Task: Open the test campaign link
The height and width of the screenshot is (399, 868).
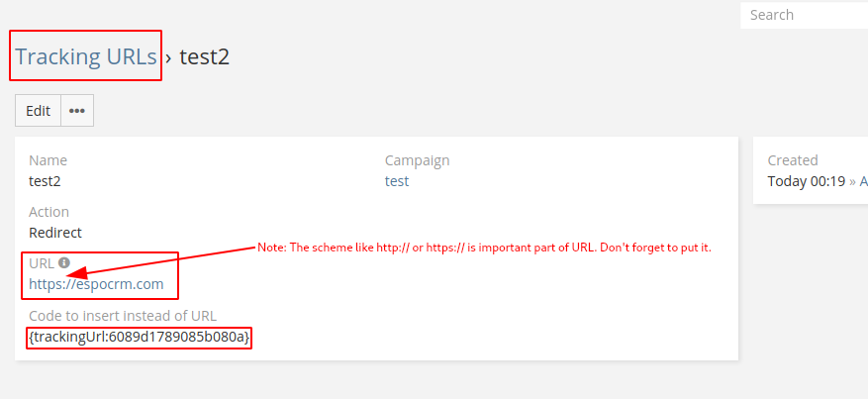Action: 397,181
